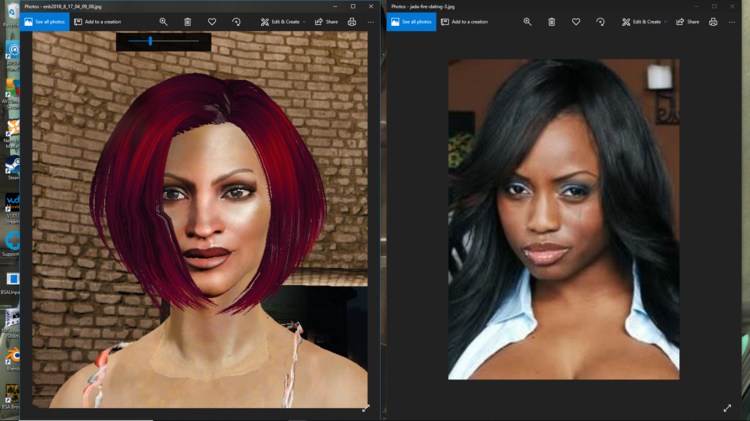
Task: Maximize the left Photos window
Action: click(353, 6)
